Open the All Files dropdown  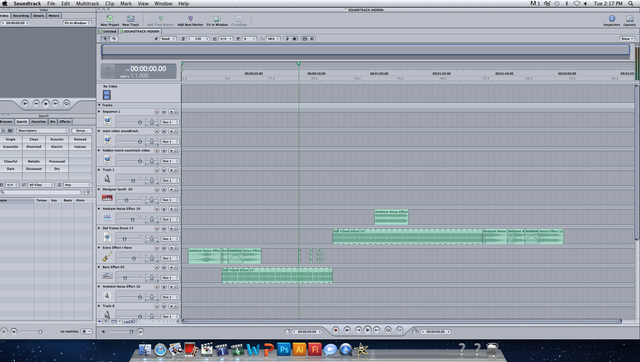tap(41, 185)
